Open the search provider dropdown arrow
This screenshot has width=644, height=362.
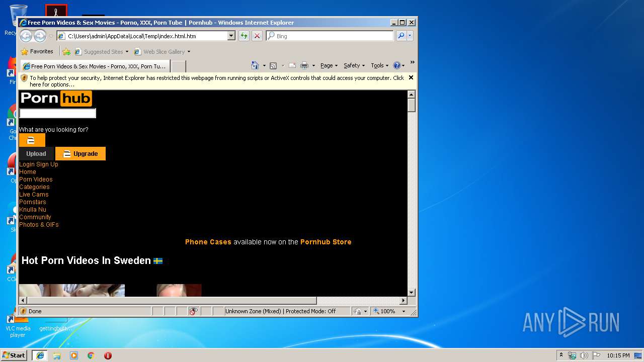410,36
